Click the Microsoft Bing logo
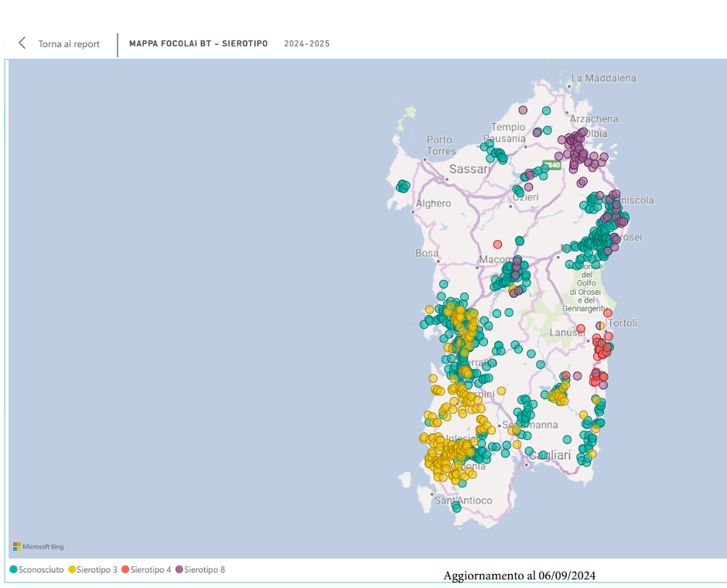This screenshot has height=588, width=727. pyautogui.click(x=38, y=547)
